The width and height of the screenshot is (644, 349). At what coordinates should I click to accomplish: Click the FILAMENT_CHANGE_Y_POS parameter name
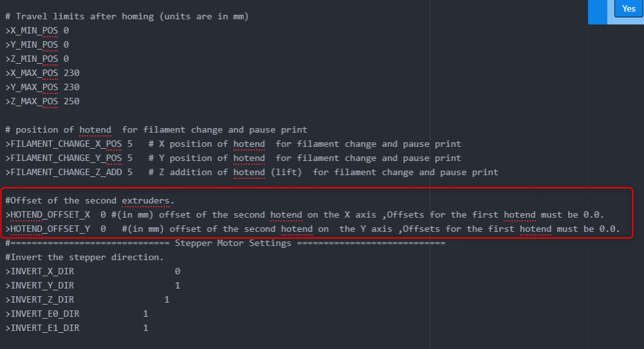pyautogui.click(x=66, y=158)
